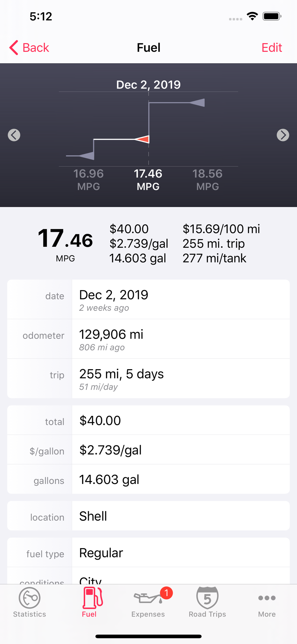Image resolution: width=297 pixels, height=644 pixels.
Task: Tap the location row showing Shell
Action: [148, 516]
